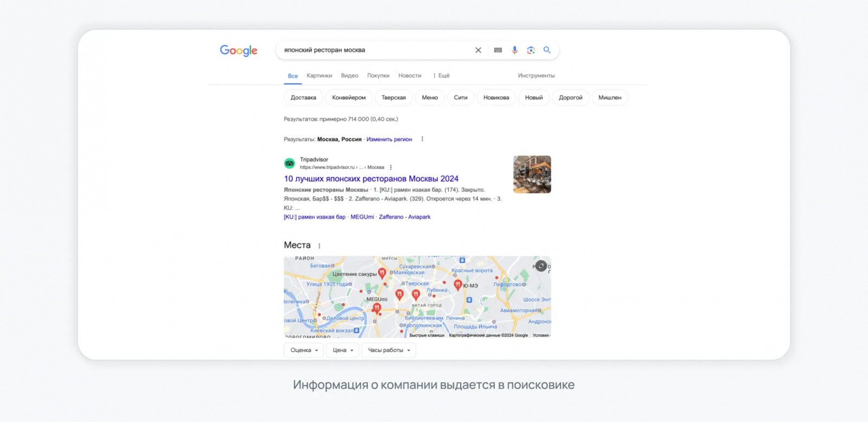Start voice search with microphone icon
The width and height of the screenshot is (868, 422).
515,50
